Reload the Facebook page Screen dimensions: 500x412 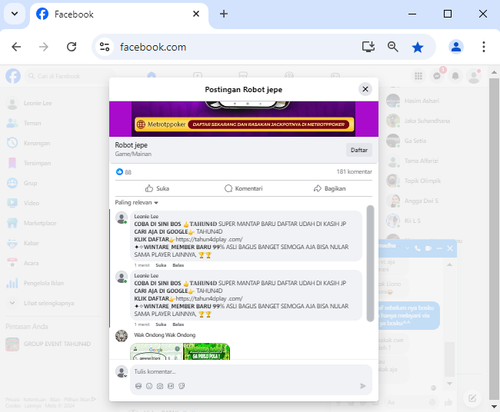point(72,47)
